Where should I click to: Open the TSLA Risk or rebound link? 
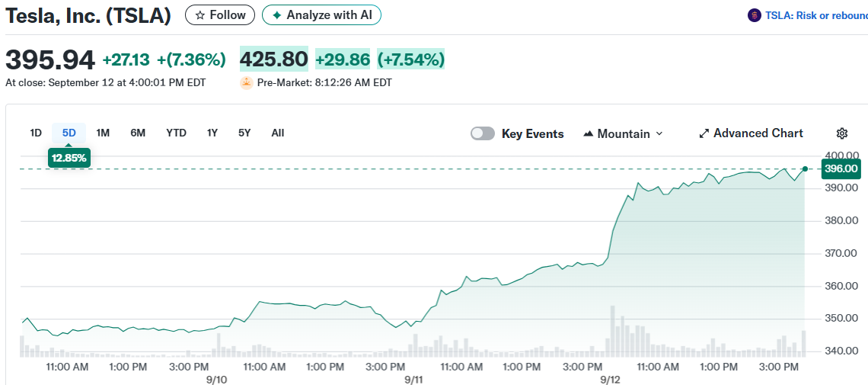(816, 15)
